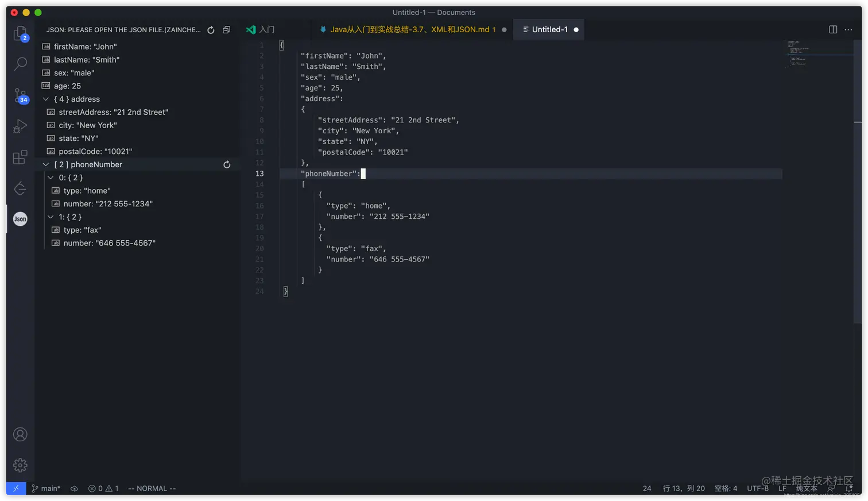
Task: Open Source Control view with 34 badge
Action: coord(20,95)
